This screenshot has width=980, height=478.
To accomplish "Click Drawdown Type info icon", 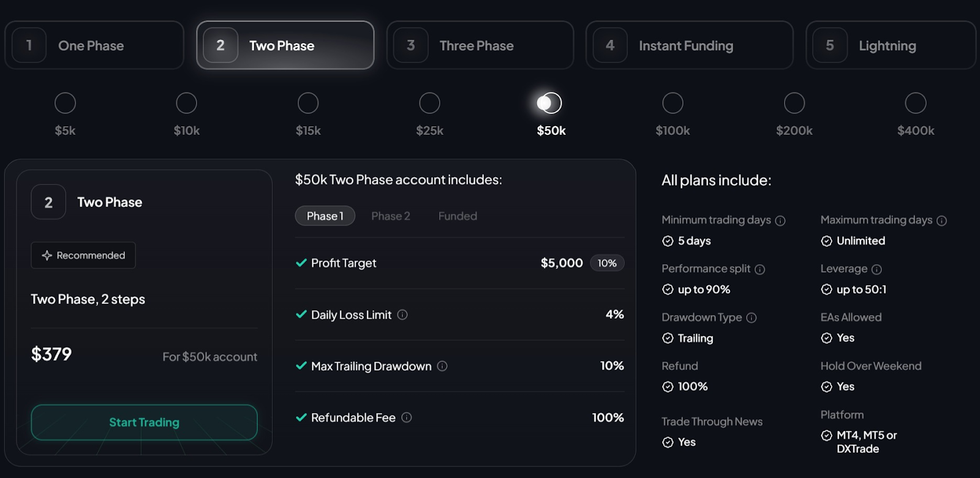I will pos(752,318).
